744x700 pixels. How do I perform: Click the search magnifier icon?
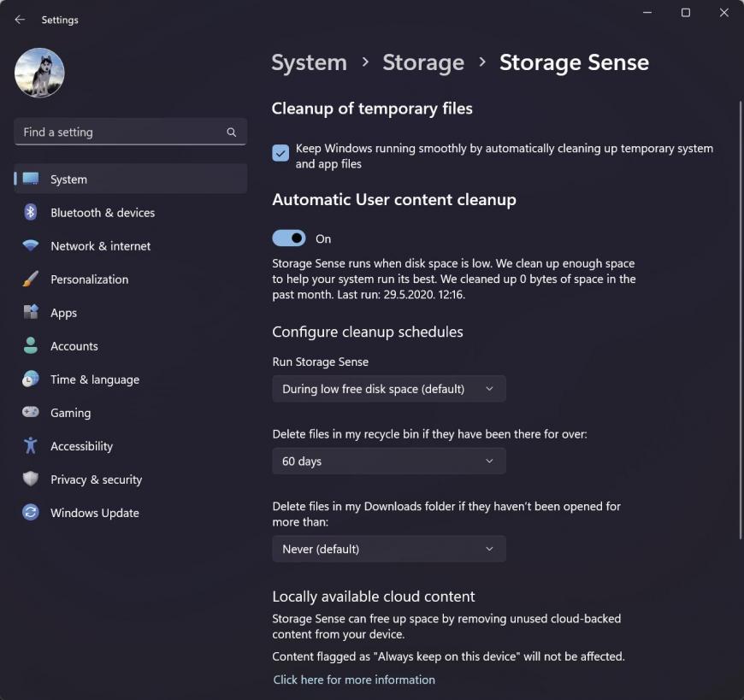click(232, 132)
